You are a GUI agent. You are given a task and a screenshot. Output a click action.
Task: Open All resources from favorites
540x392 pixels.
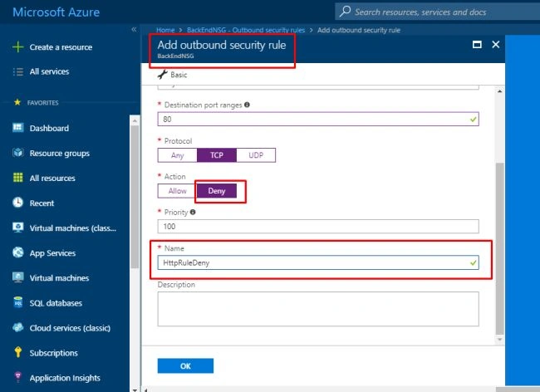tap(52, 178)
